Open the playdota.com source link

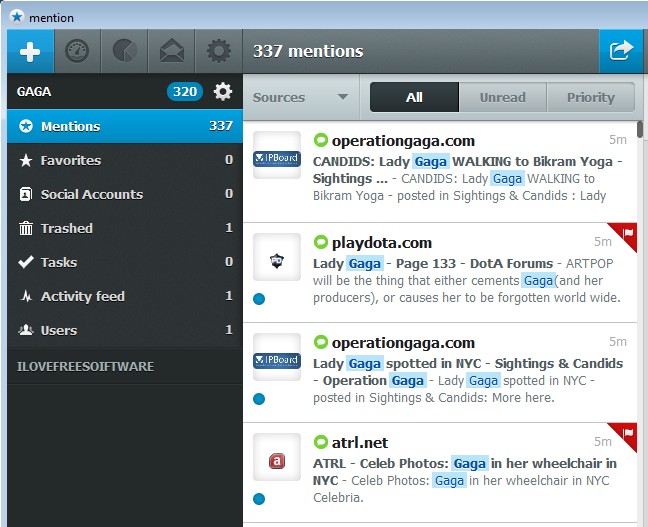coord(382,243)
